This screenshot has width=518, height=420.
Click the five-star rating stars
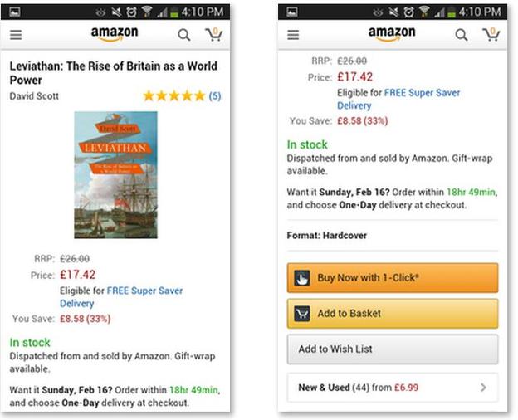tap(173, 96)
